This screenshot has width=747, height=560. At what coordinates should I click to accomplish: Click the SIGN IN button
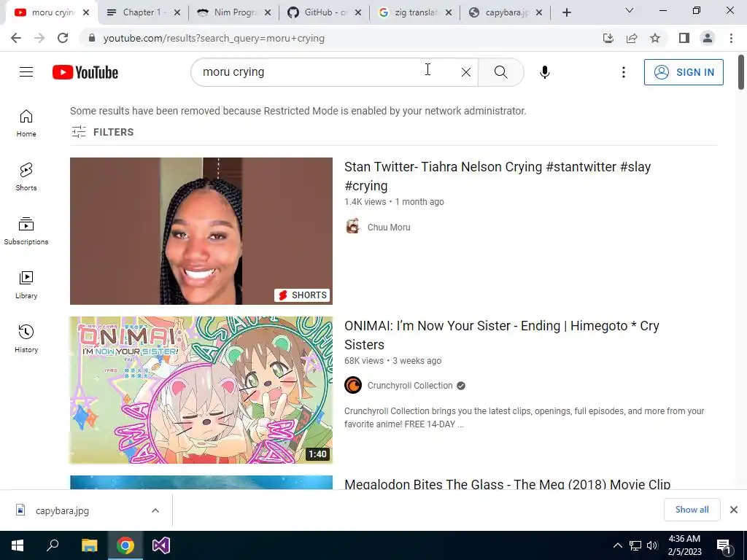pyautogui.click(x=684, y=72)
